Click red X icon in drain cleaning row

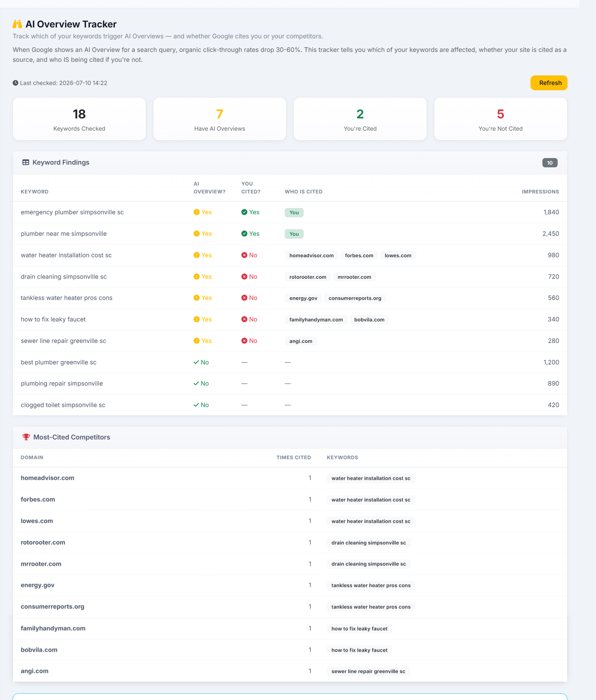(x=244, y=276)
